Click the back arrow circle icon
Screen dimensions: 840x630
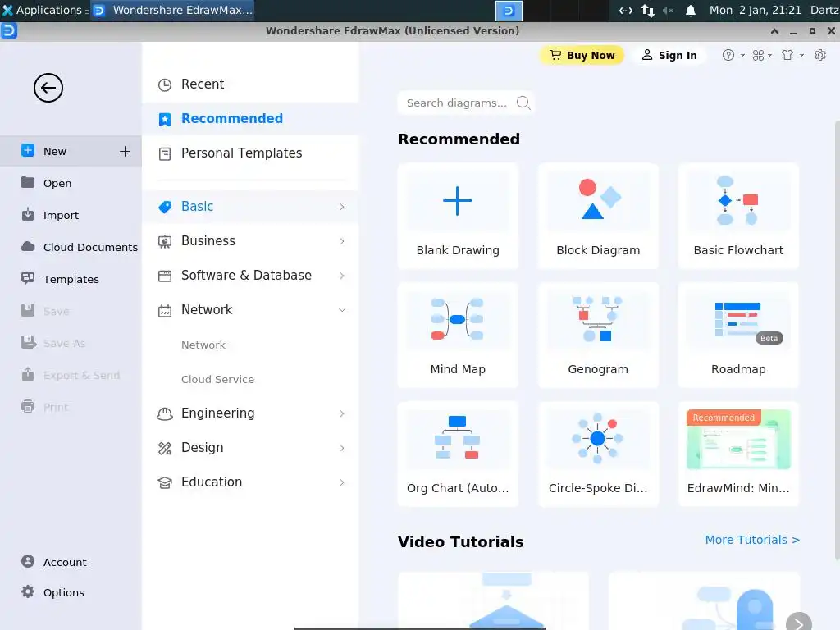pos(48,88)
